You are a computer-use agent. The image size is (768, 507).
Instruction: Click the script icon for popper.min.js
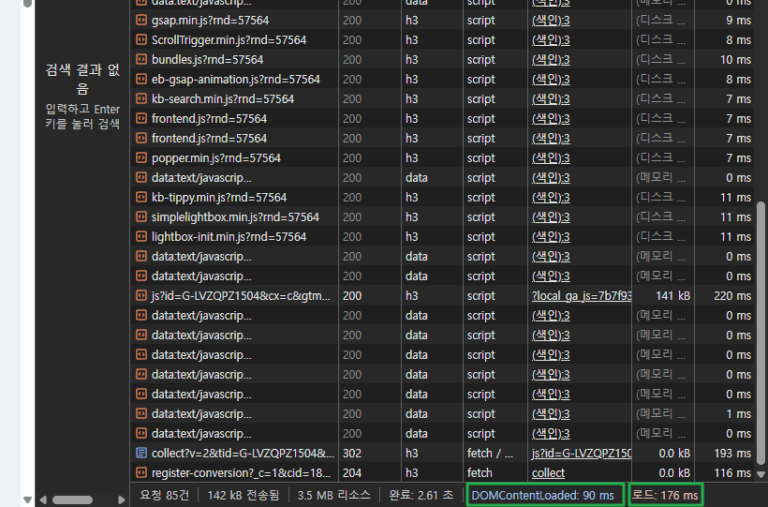coord(142,158)
